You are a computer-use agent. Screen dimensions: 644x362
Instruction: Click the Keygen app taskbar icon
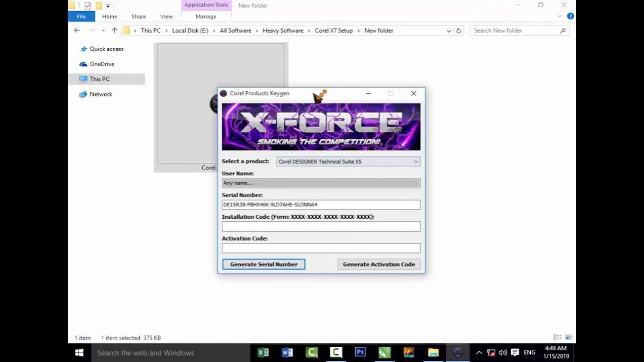[457, 352]
